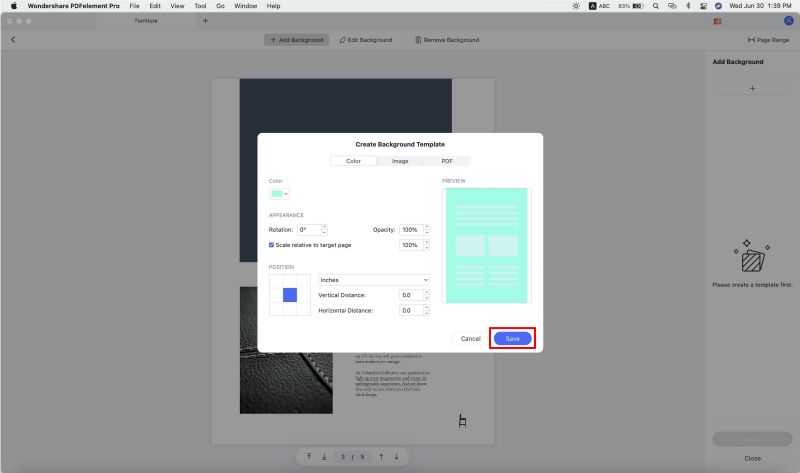The width and height of the screenshot is (800, 473).
Task: Adjust the Rotation stepper arrows
Action: 324,230
